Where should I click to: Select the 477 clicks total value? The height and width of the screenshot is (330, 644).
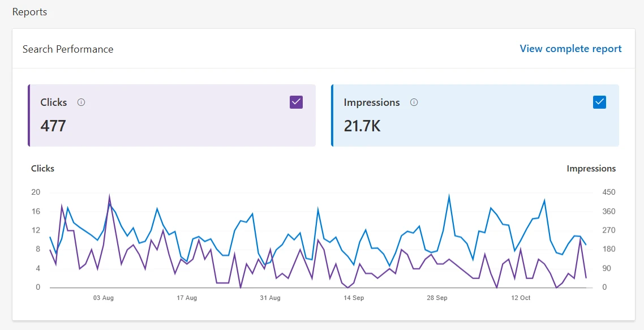53,126
